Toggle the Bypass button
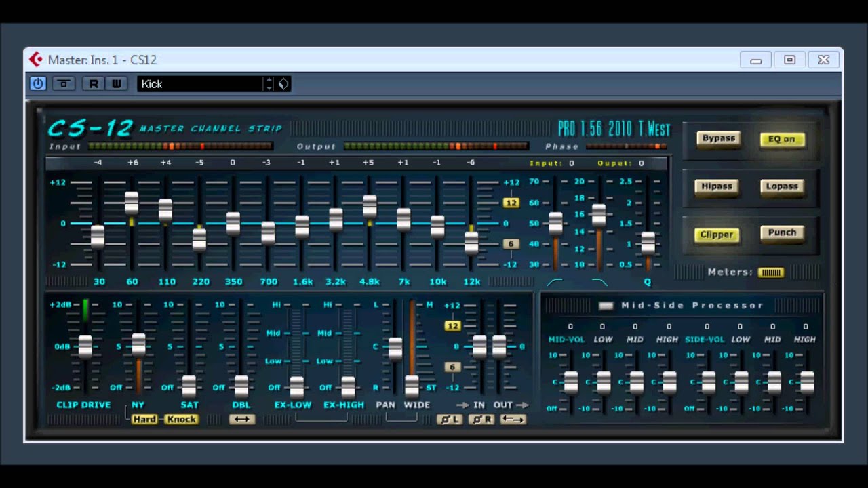This screenshot has height=488, width=868. pyautogui.click(x=718, y=138)
